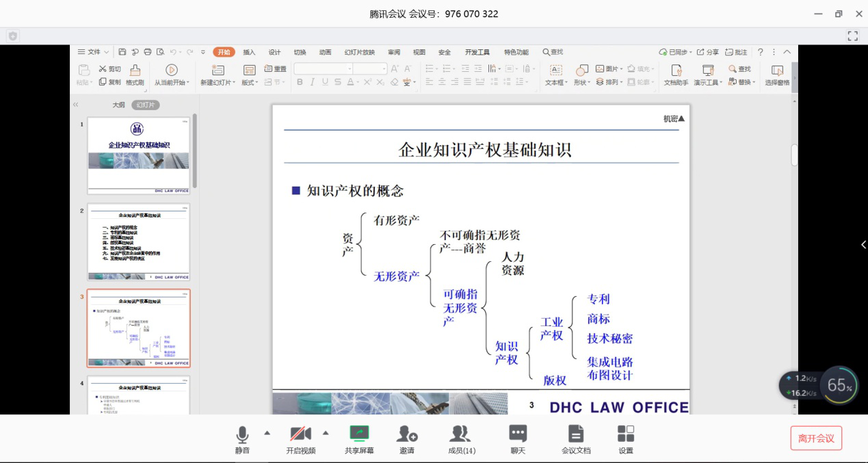Image resolution: width=868 pixels, height=463 pixels.
Task: Open the Developer Tools (开发工具) tab
Action: 477,52
